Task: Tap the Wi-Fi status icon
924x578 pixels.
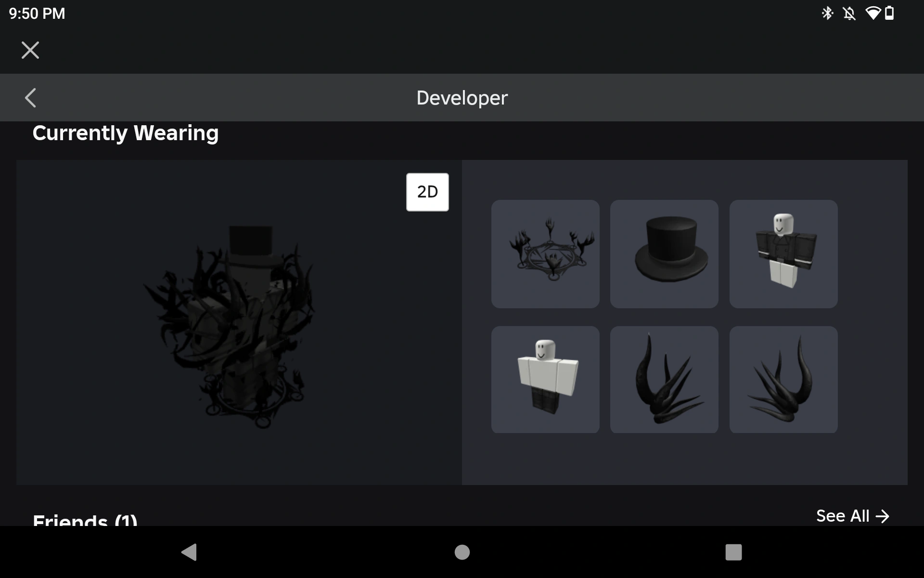Action: [873, 13]
